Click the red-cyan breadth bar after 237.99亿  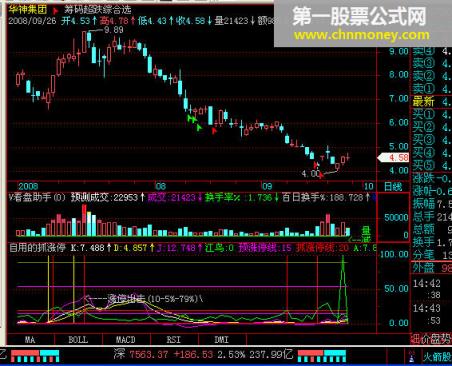[322, 356]
